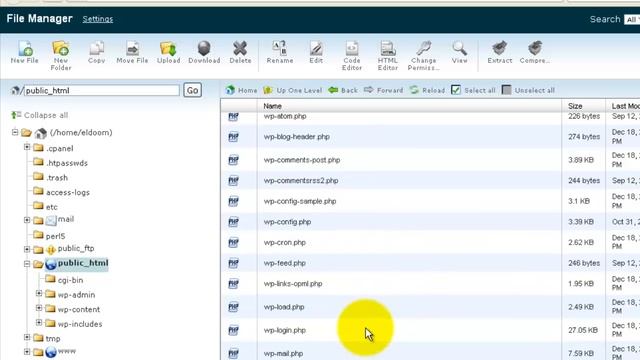Expand the tmp folder

click(27, 337)
